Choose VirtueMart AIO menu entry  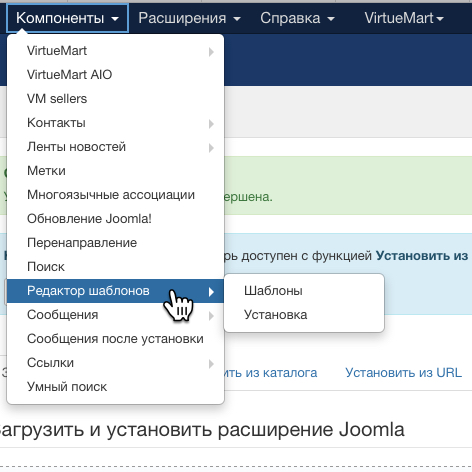click(115, 75)
